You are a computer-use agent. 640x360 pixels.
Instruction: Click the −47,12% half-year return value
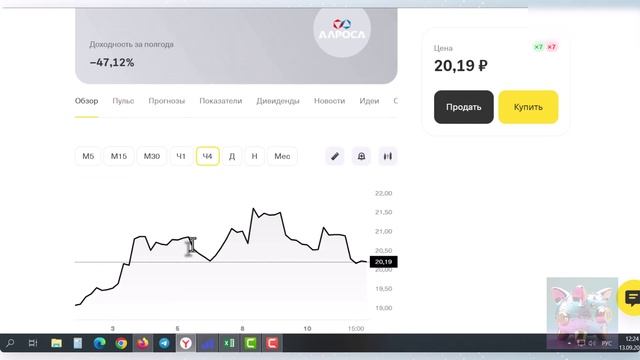tap(112, 62)
